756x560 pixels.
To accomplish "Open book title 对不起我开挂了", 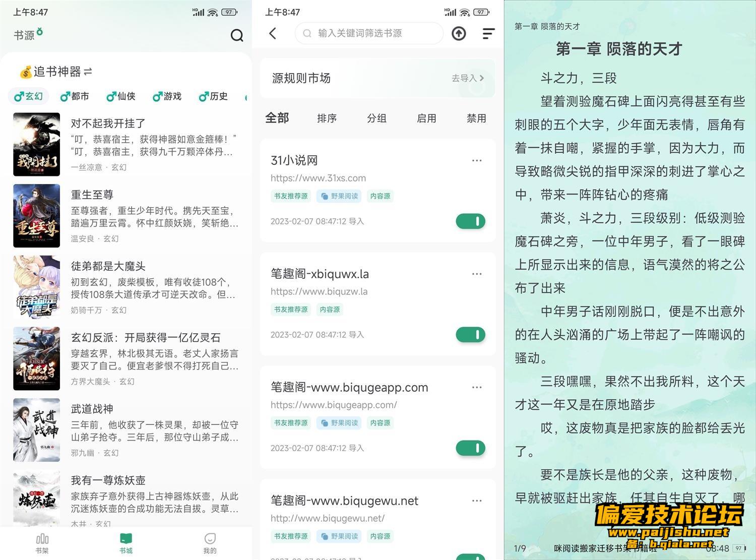I will [x=108, y=123].
